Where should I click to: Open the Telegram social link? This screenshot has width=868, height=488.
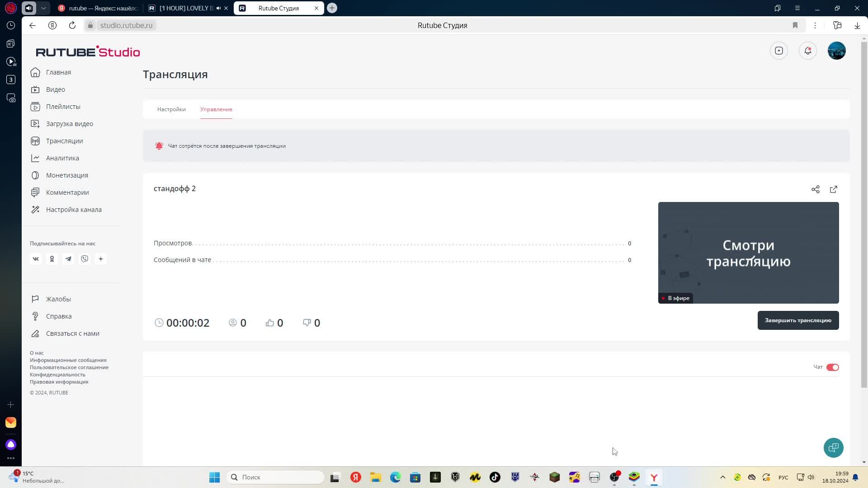[68, 259]
